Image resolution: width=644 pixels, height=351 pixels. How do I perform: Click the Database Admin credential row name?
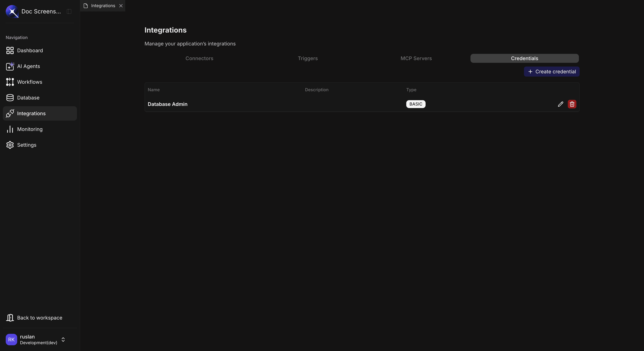(x=167, y=104)
